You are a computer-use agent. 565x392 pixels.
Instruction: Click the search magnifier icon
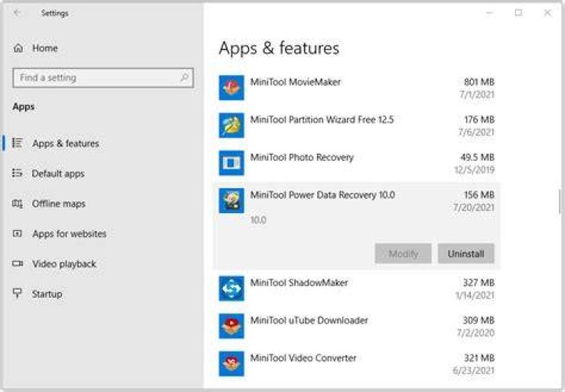184,78
